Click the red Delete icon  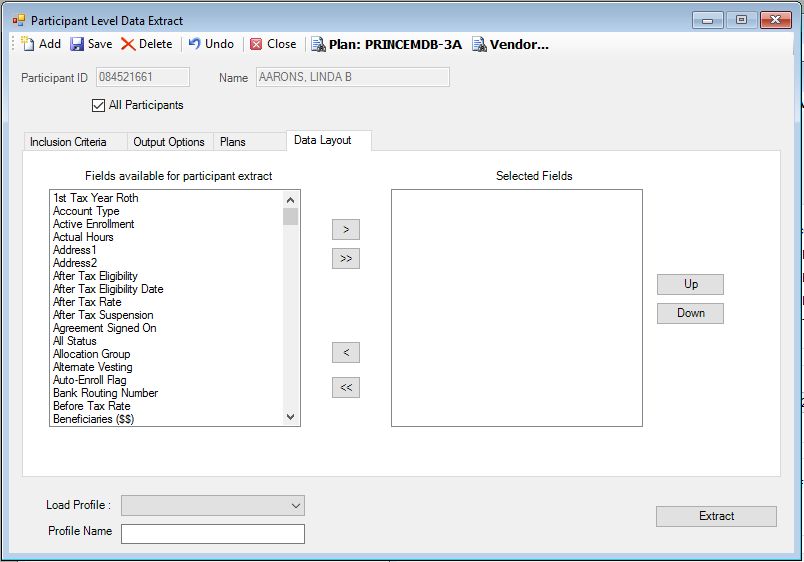point(128,44)
